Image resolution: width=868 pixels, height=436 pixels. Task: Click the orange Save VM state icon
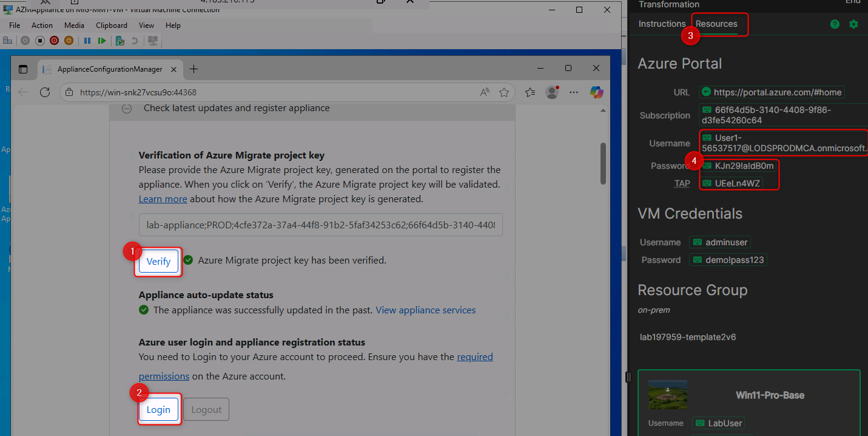[x=69, y=41]
